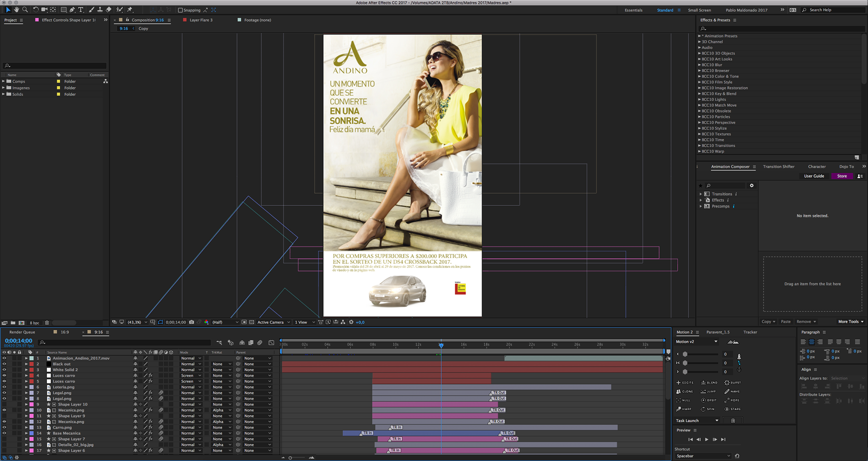The height and width of the screenshot is (461, 868).
Task: Hide the Animacion_Andino_2017.mov layer
Action: (x=4, y=358)
